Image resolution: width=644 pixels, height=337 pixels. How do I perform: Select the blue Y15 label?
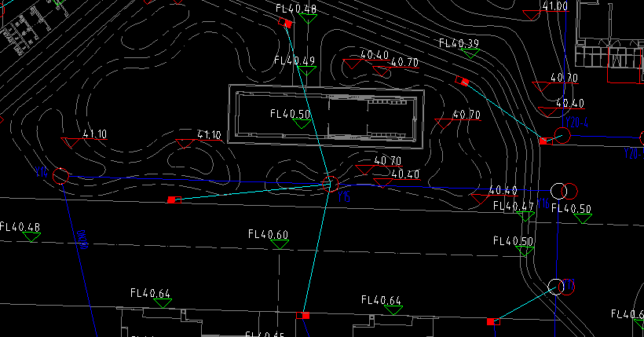click(x=344, y=197)
